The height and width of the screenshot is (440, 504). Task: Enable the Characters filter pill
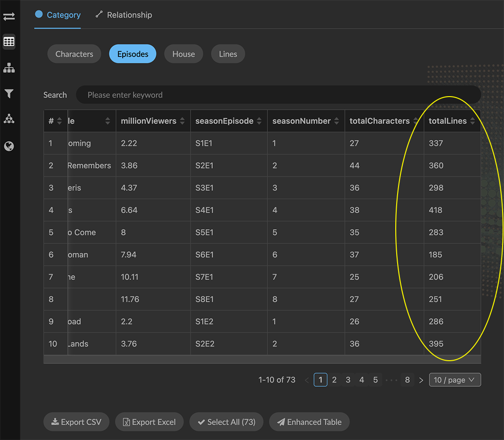pos(74,54)
